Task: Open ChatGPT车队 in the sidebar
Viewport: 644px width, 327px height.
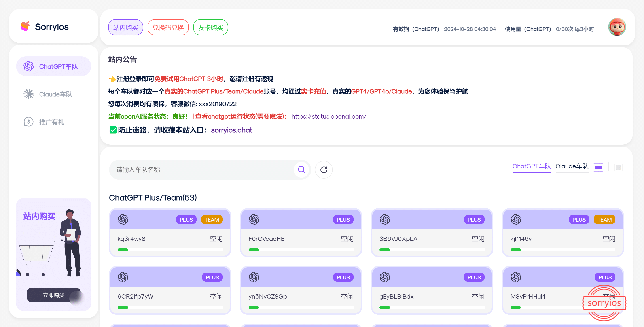Action: coord(53,66)
